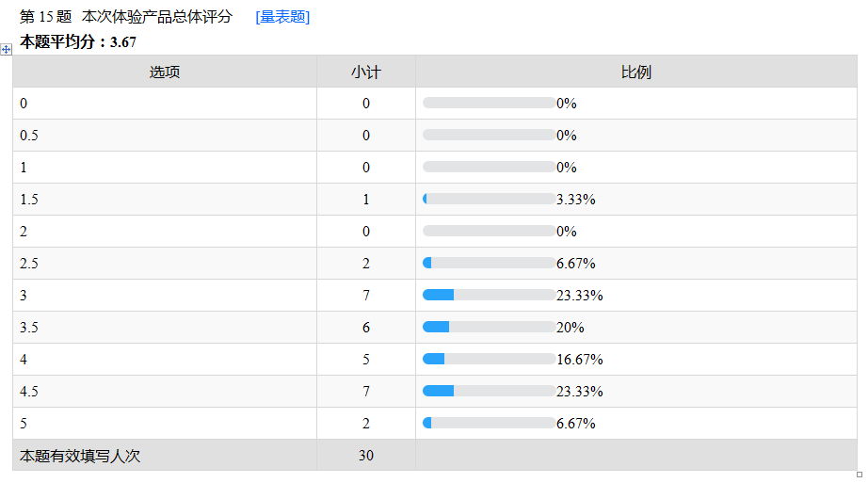Click the 16.67% progress bar
The height and width of the screenshot is (483, 868).
pos(489,360)
